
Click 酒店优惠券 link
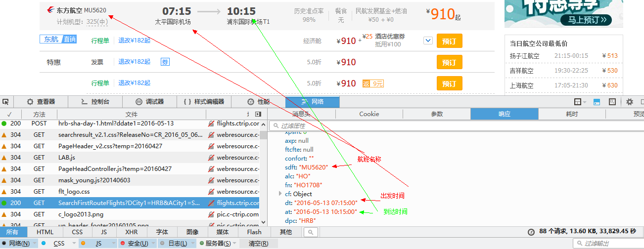(x=390, y=37)
